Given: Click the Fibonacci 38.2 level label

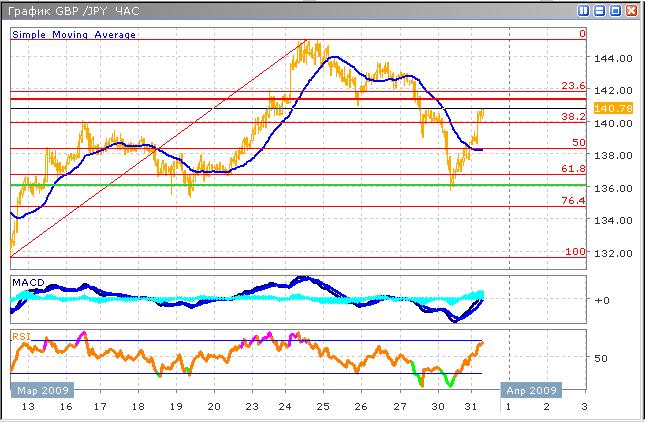Looking at the screenshot, I should tap(572, 116).
